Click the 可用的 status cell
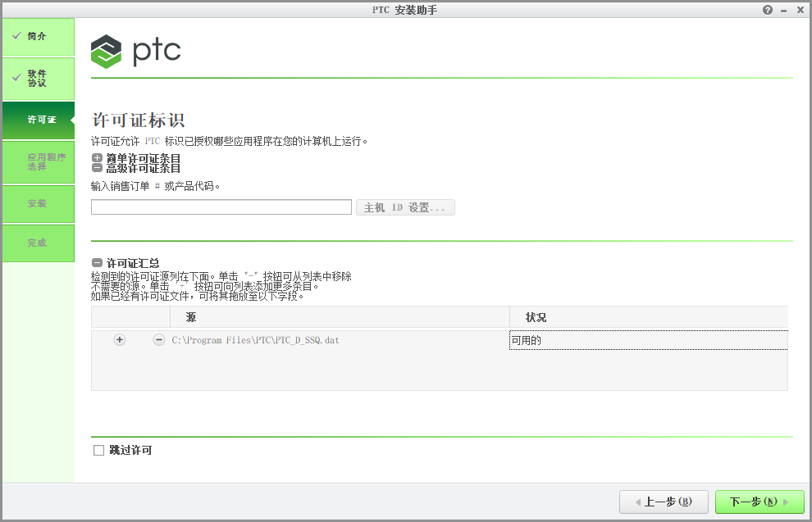The height and width of the screenshot is (522, 812). [648, 340]
